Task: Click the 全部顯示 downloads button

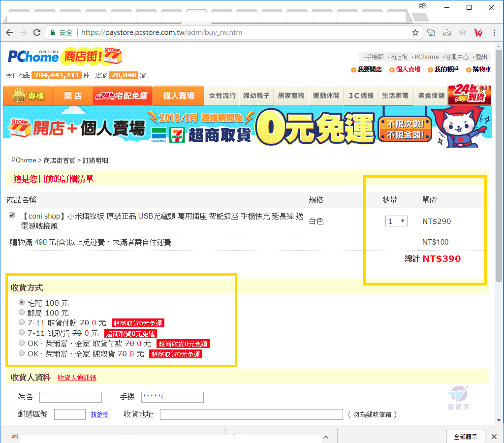Action: point(466,437)
